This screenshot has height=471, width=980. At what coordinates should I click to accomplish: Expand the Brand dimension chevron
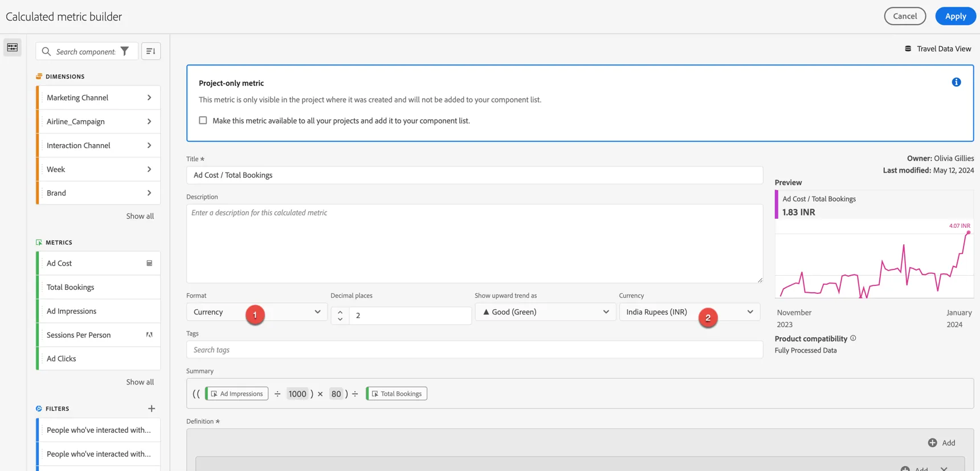click(149, 193)
